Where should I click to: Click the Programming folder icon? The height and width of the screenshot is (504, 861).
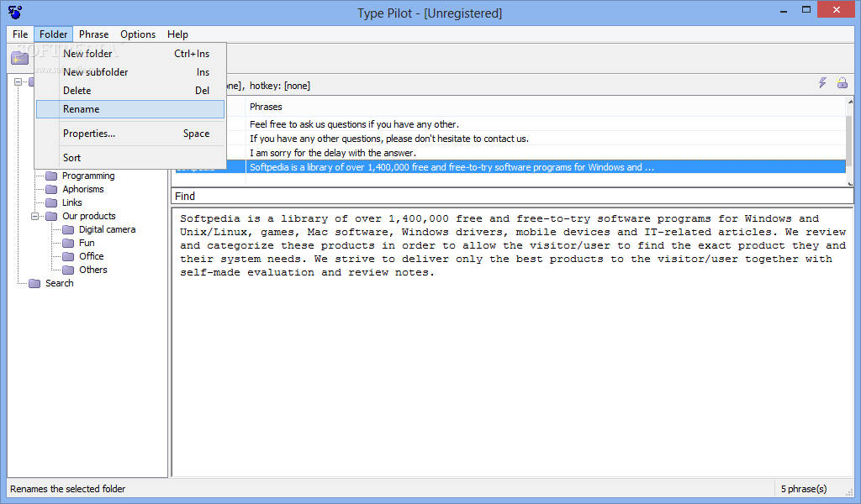click(51, 176)
